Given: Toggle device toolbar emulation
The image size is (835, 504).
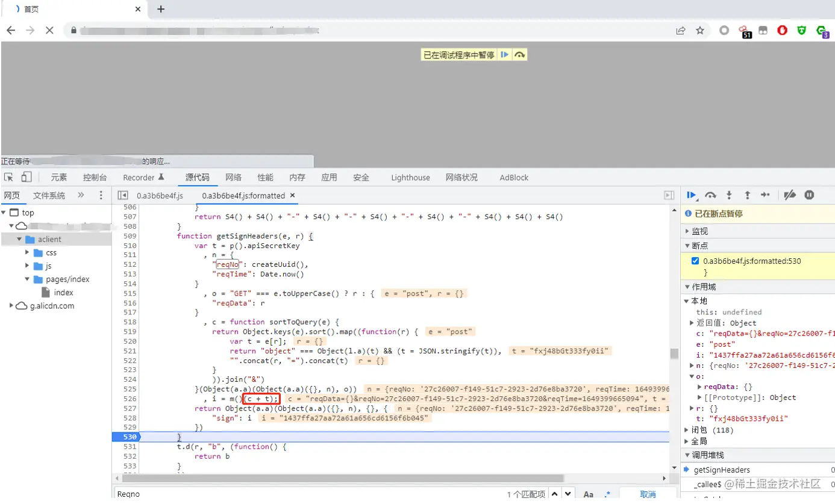Looking at the screenshot, I should pyautogui.click(x=27, y=177).
